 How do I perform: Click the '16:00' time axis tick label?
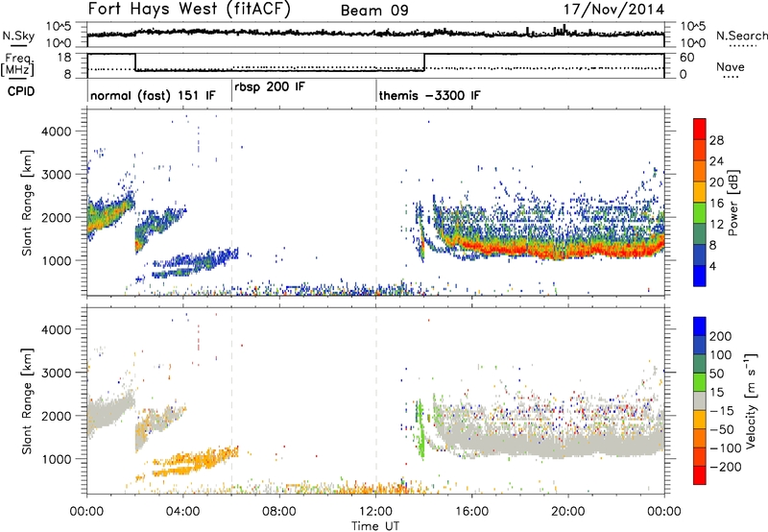472,512
